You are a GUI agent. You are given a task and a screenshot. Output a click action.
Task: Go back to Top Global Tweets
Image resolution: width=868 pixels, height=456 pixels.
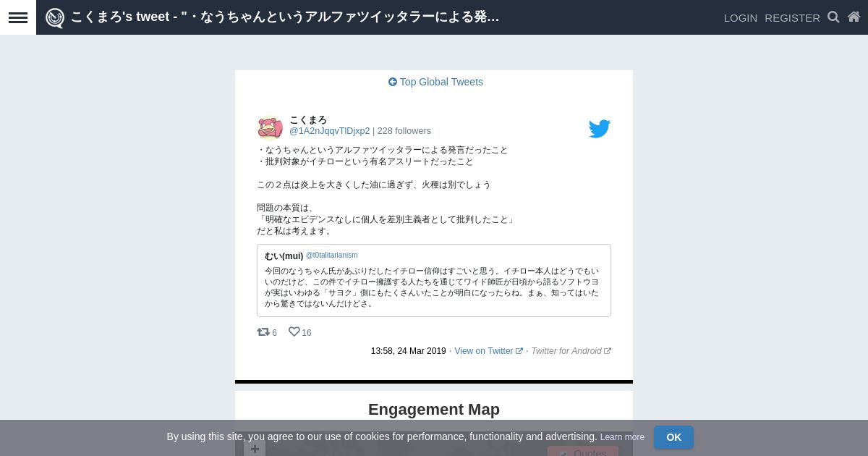coord(435,82)
